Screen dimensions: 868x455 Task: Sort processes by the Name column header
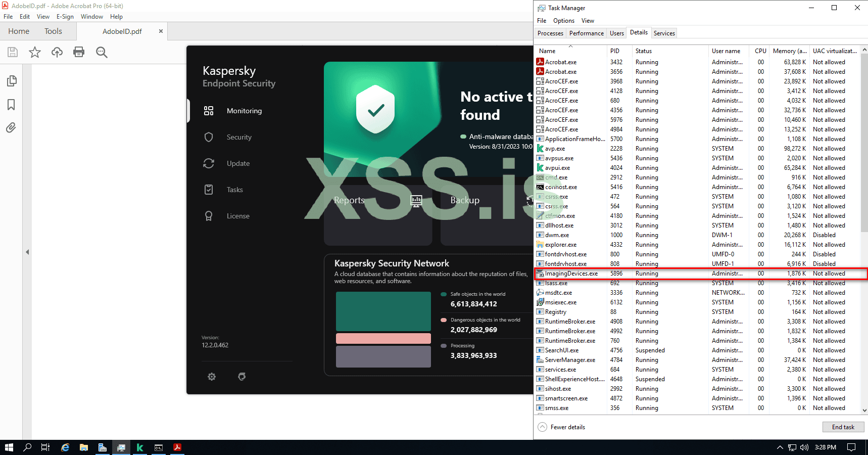coord(570,51)
